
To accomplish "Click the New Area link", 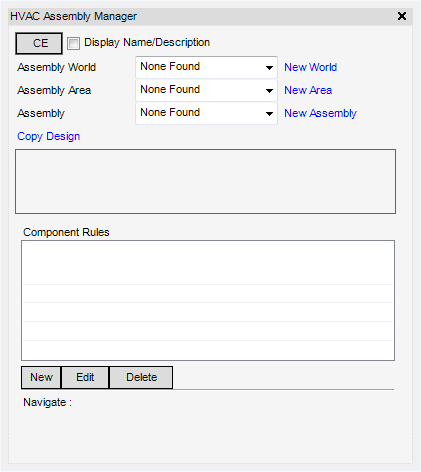I will 308,90.
